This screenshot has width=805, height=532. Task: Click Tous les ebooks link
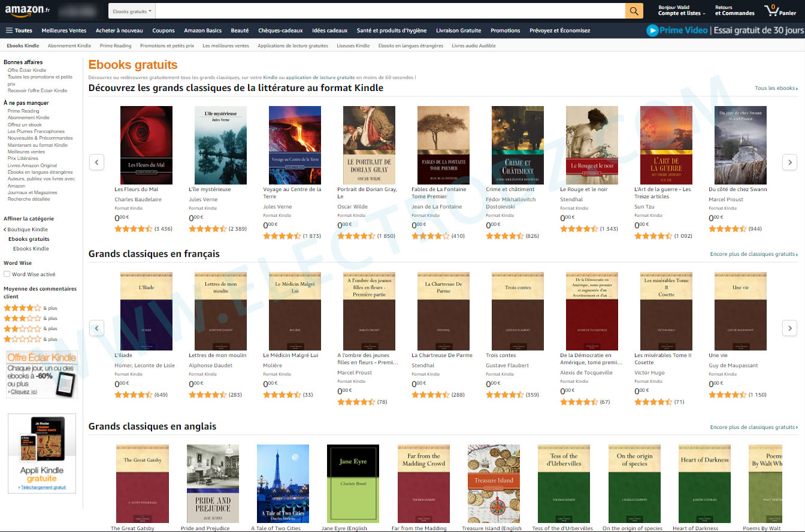[776, 88]
